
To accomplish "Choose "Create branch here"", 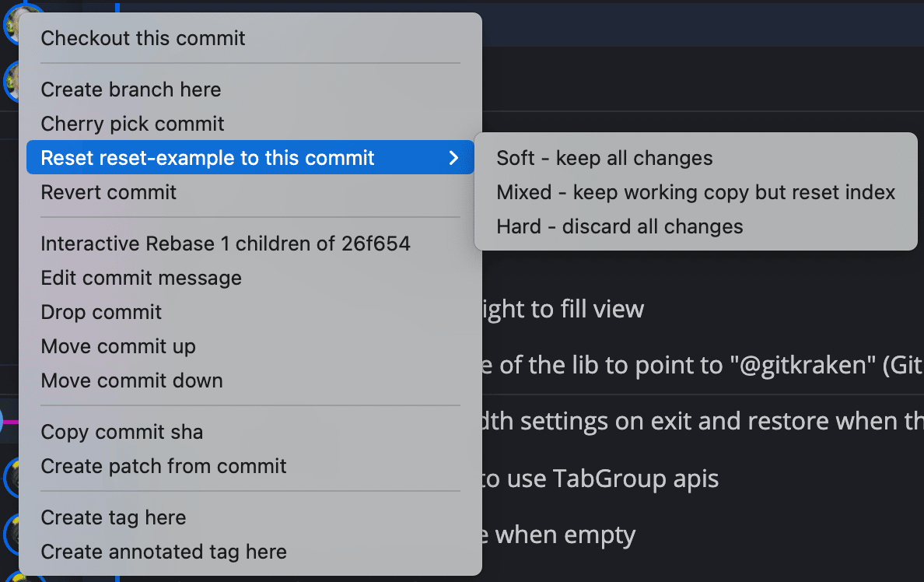I will (x=131, y=89).
